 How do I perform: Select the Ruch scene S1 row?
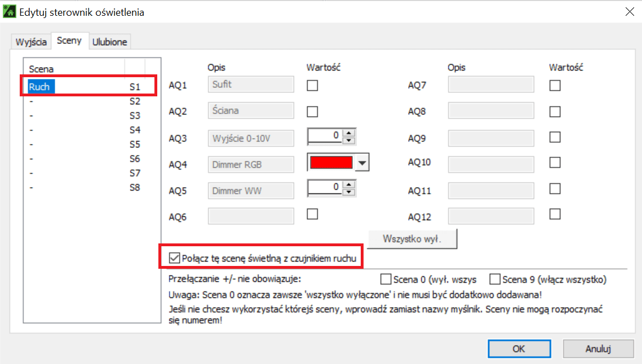click(85, 87)
